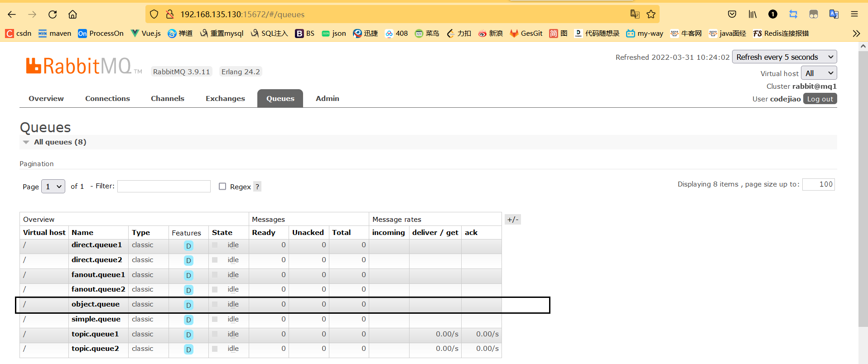868x364 pixels.
Task: Open the Page number dropdown
Action: [x=53, y=187]
